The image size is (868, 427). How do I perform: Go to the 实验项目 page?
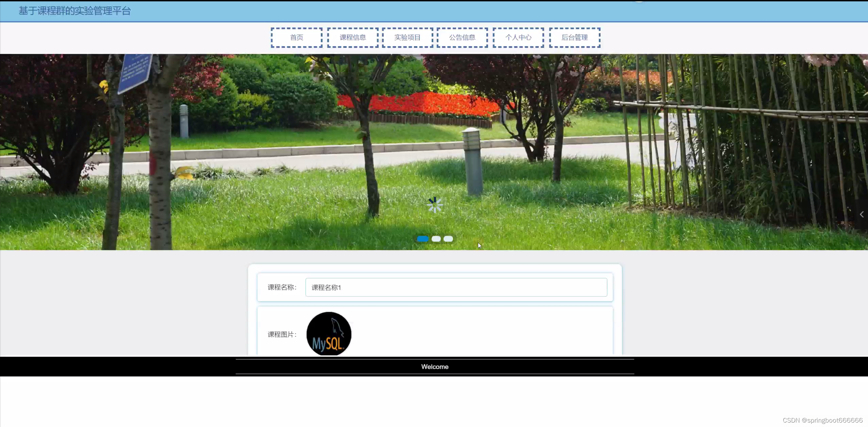[x=407, y=37]
